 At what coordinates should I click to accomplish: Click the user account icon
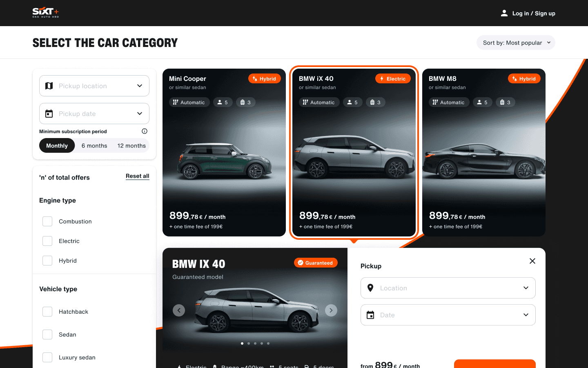(504, 13)
